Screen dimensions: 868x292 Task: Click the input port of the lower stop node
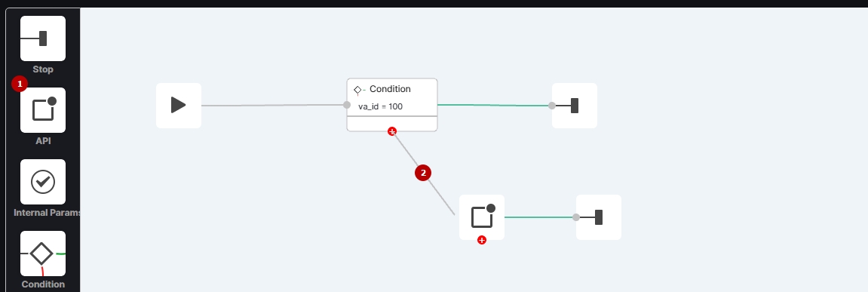(576, 217)
